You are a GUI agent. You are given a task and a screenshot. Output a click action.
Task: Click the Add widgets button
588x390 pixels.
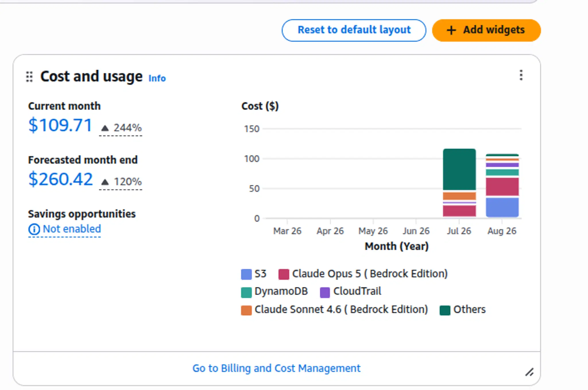click(486, 30)
